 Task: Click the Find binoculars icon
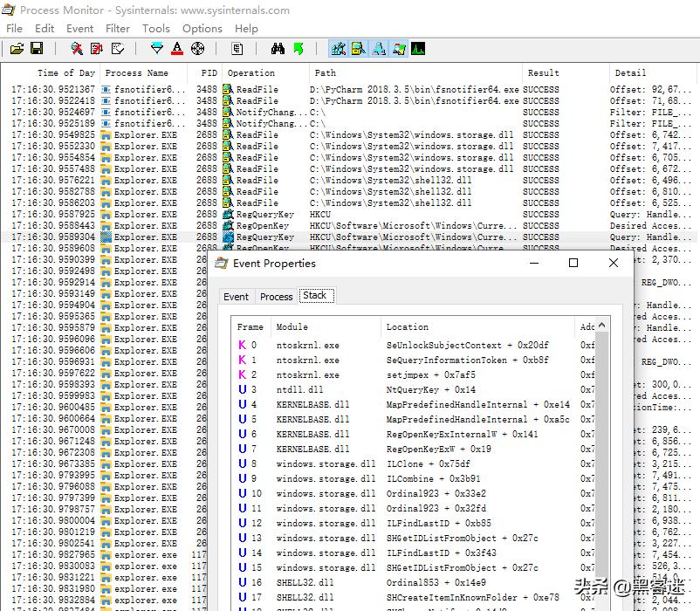point(278,49)
